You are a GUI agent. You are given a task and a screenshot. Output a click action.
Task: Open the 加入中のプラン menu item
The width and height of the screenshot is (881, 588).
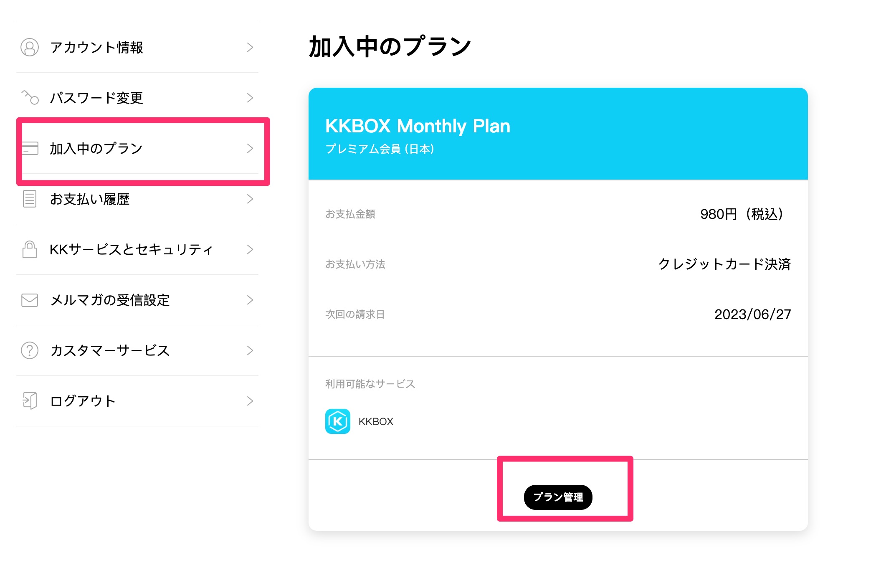coord(96,148)
